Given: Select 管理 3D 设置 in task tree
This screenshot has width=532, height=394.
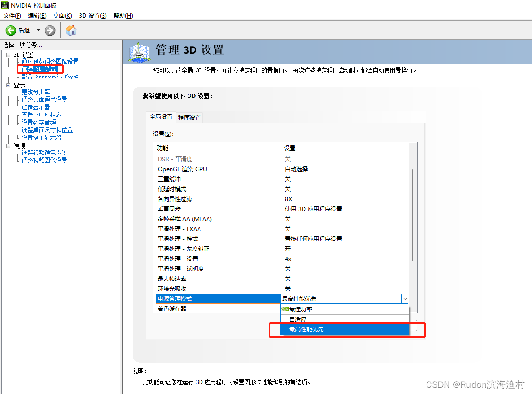Looking at the screenshot, I should pos(38,69).
